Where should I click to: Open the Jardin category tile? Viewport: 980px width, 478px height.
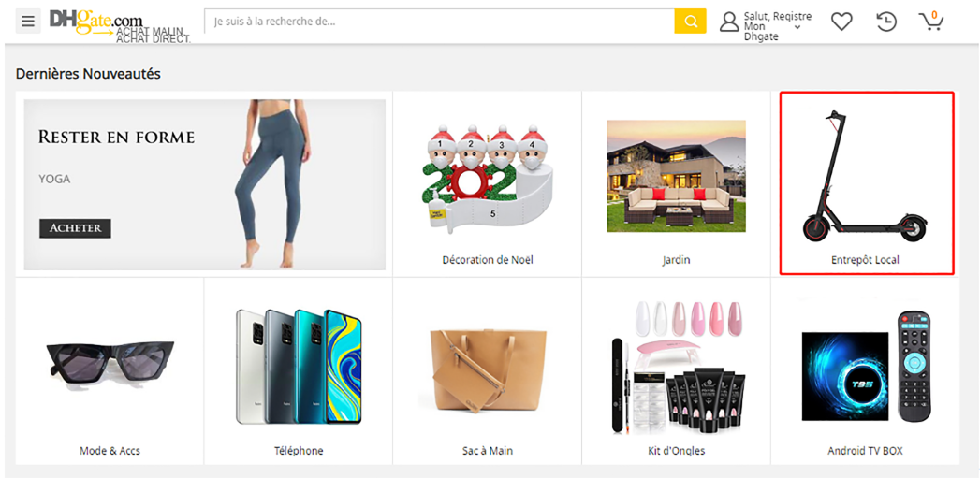676,184
